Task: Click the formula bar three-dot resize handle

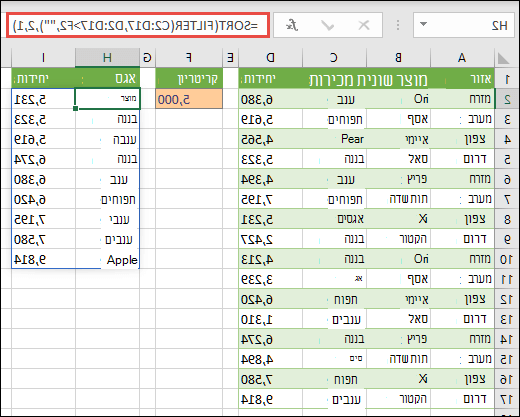Action: [398, 25]
